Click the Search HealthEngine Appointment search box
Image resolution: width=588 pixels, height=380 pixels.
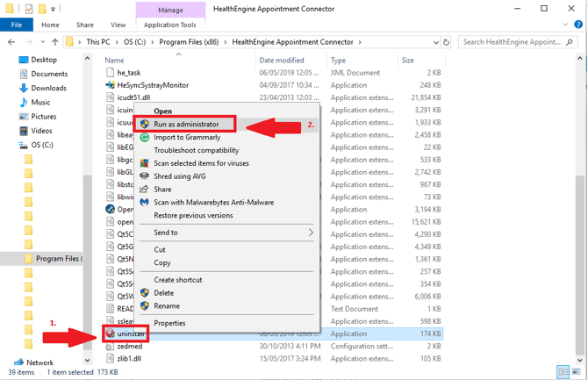click(518, 41)
